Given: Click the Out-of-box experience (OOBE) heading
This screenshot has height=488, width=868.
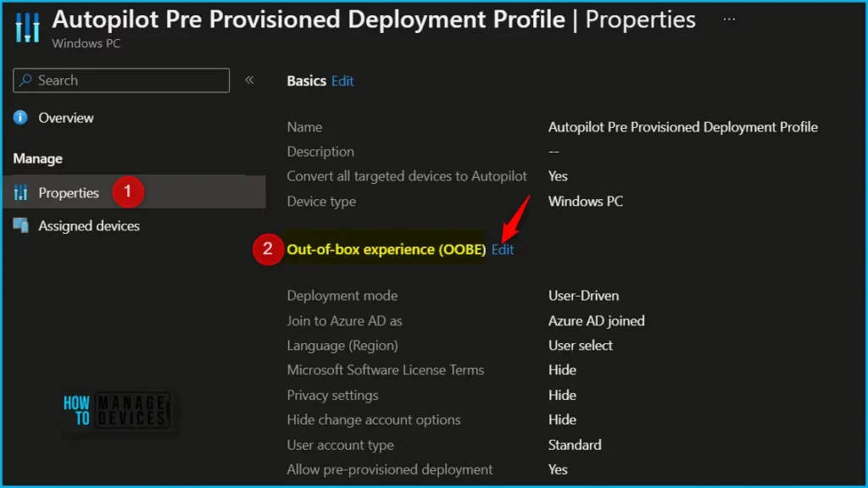Looking at the screenshot, I should (387, 250).
